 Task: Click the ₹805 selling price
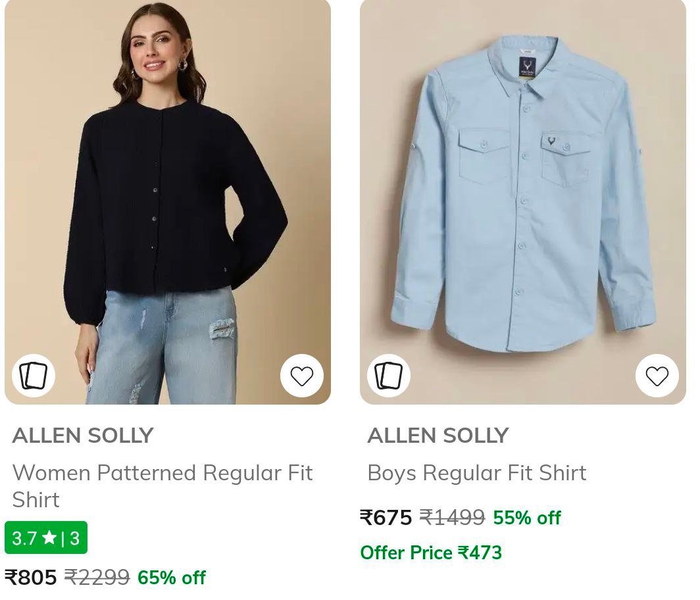(x=31, y=578)
